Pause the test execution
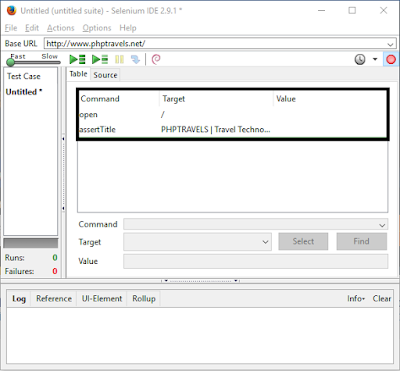This screenshot has height=371, width=400. (119, 59)
